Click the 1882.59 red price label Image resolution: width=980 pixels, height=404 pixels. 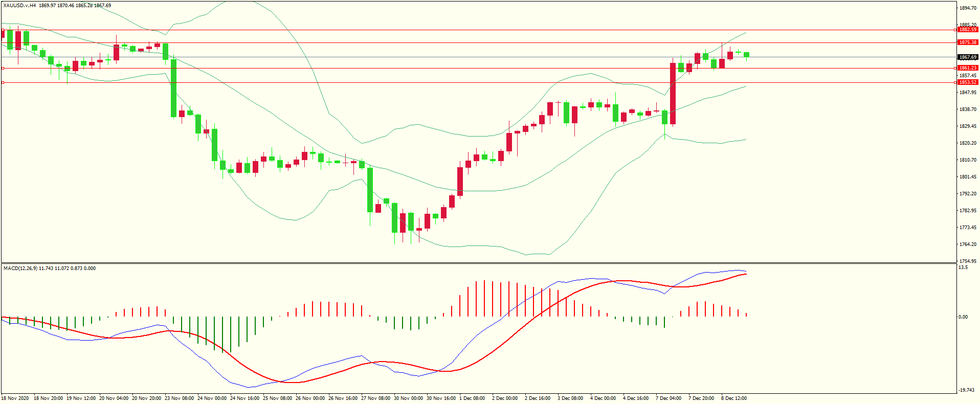click(x=967, y=30)
